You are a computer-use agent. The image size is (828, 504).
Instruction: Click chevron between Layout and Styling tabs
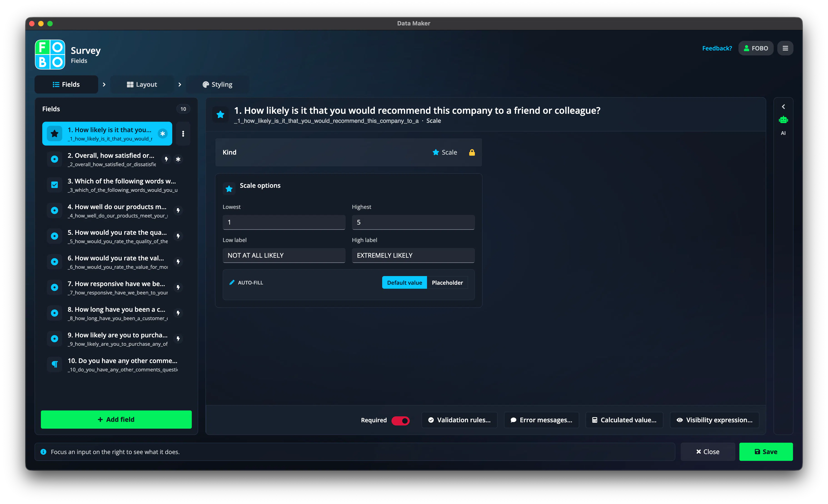(x=180, y=85)
